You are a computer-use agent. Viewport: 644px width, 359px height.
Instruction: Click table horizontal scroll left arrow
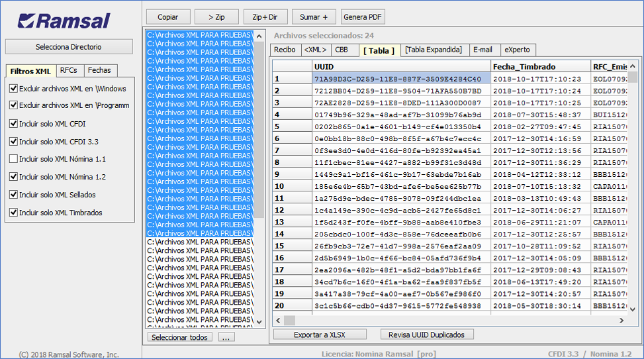[x=279, y=321]
